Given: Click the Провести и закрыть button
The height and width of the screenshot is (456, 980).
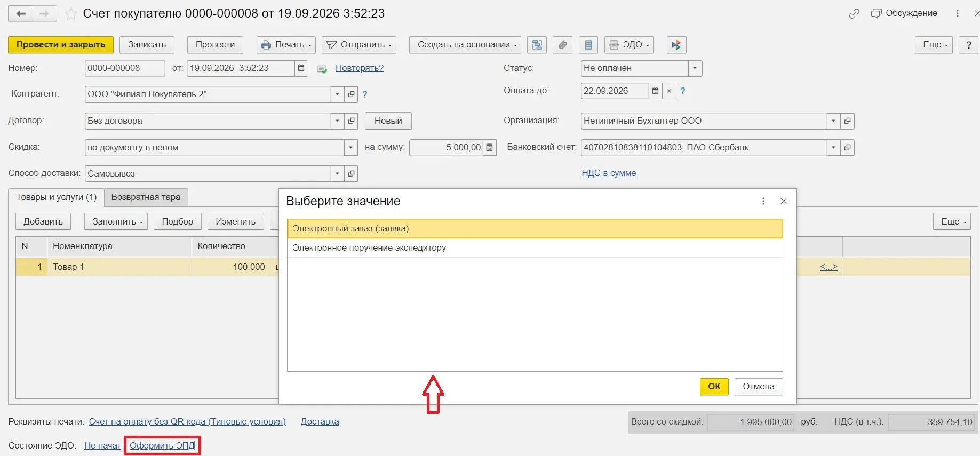Looking at the screenshot, I should [x=61, y=45].
